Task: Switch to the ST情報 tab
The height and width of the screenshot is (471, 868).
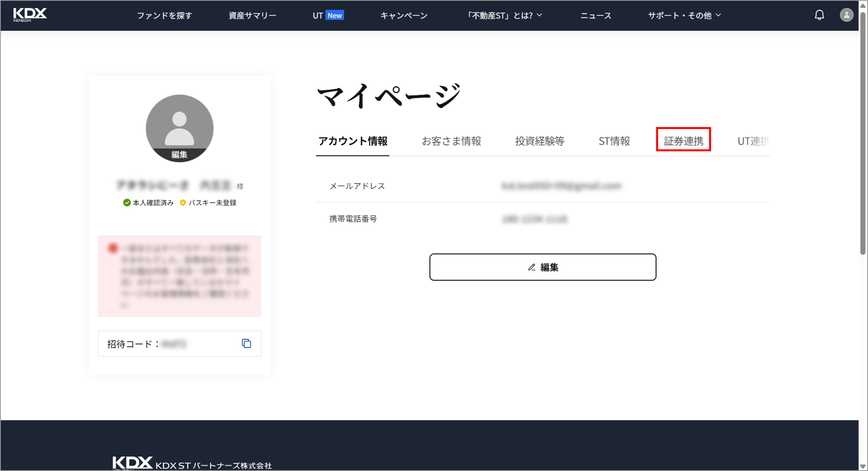Action: click(x=614, y=141)
